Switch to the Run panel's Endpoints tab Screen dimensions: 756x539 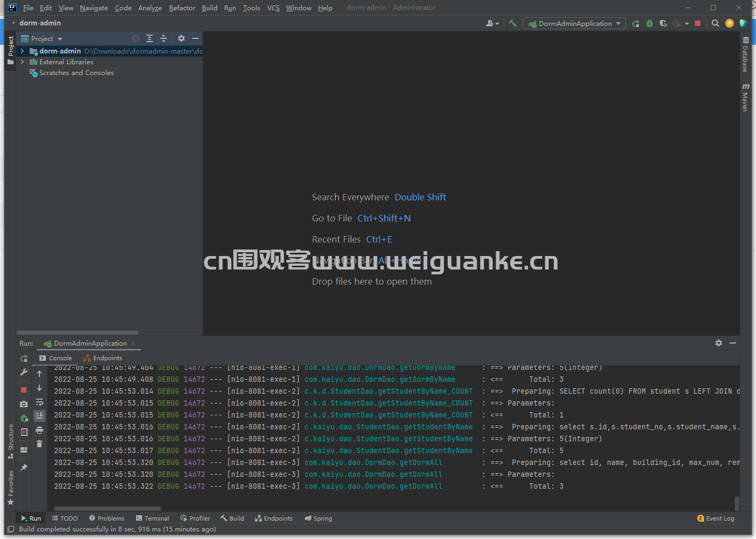pyautogui.click(x=103, y=358)
